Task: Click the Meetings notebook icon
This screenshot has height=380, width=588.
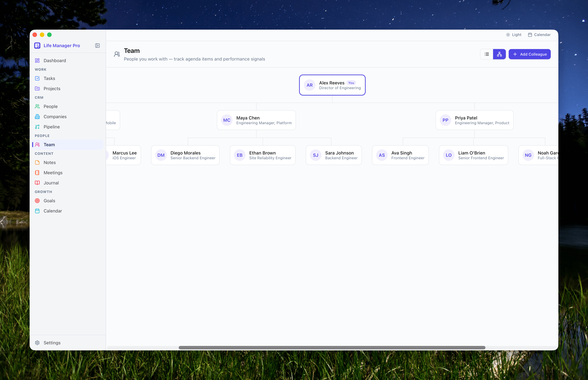Action: coord(37,172)
